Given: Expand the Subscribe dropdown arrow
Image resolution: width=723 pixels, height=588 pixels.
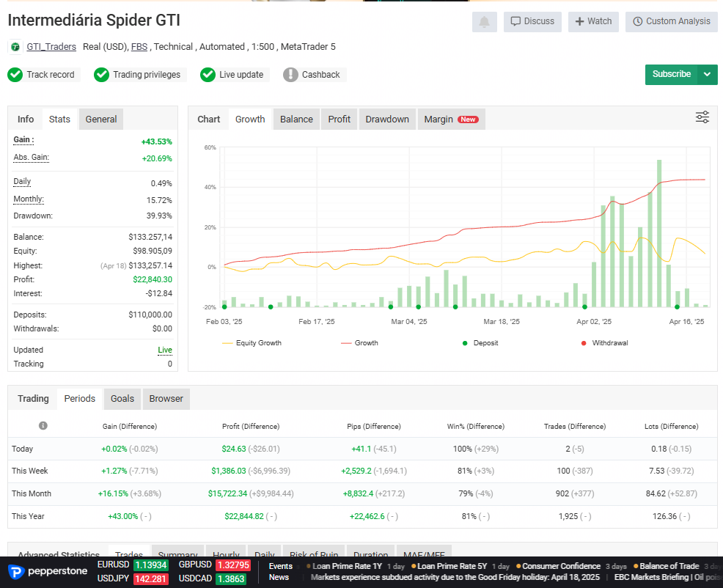Looking at the screenshot, I should [x=708, y=74].
